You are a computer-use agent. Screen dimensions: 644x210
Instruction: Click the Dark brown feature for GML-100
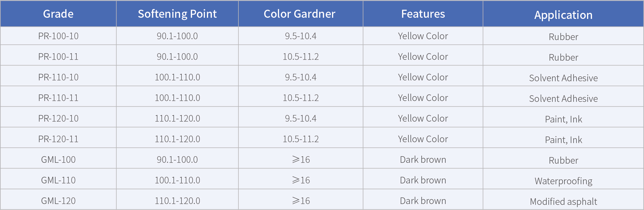[423, 160]
